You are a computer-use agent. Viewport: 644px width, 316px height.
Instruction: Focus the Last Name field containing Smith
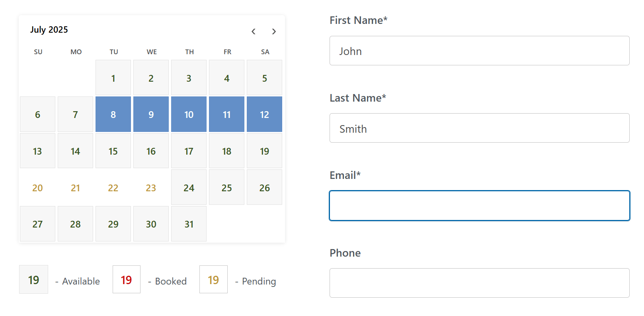point(479,128)
